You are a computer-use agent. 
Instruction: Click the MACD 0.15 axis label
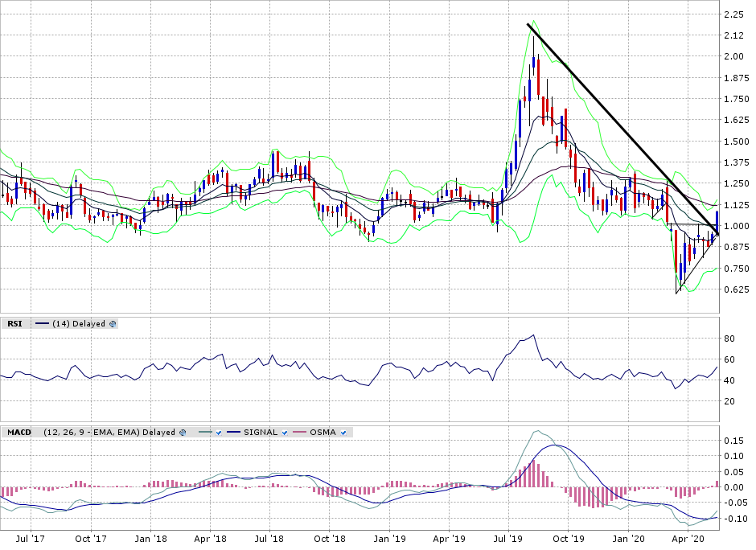(x=733, y=440)
